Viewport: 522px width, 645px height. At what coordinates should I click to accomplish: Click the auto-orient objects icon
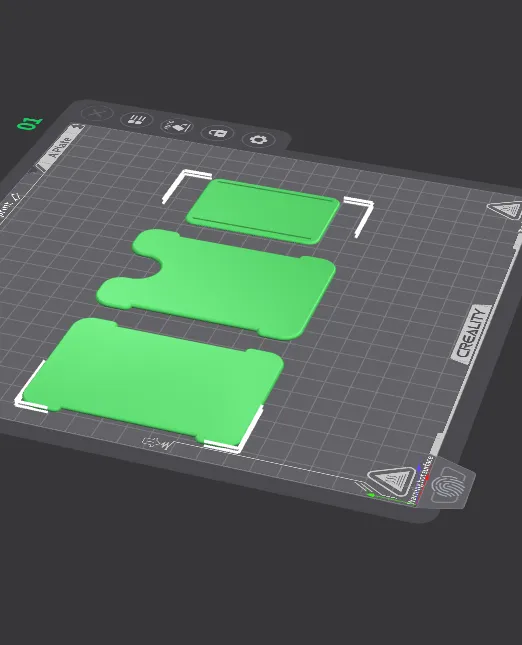[x=177, y=126]
